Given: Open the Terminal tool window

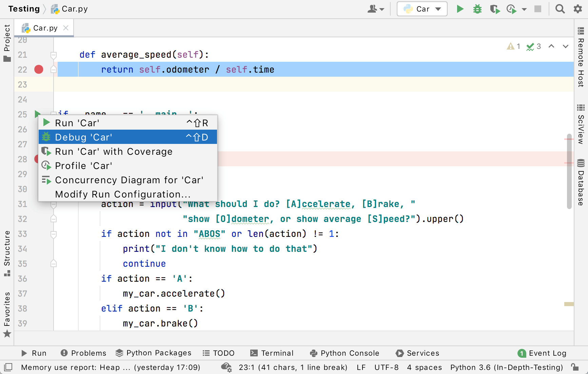Looking at the screenshot, I should [272, 353].
